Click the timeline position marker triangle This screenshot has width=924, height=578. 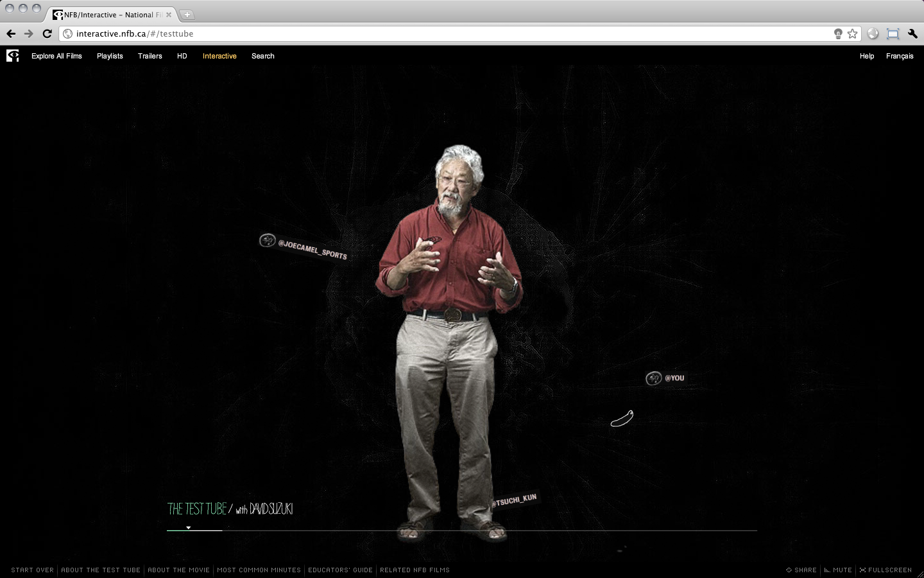(x=188, y=527)
